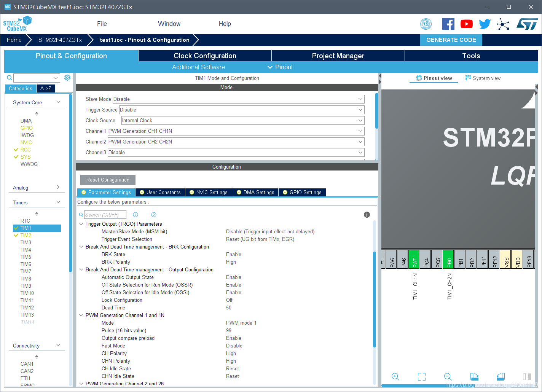The width and height of the screenshot is (542, 392).
Task: Click the Reset Configuration button
Action: (x=108, y=180)
